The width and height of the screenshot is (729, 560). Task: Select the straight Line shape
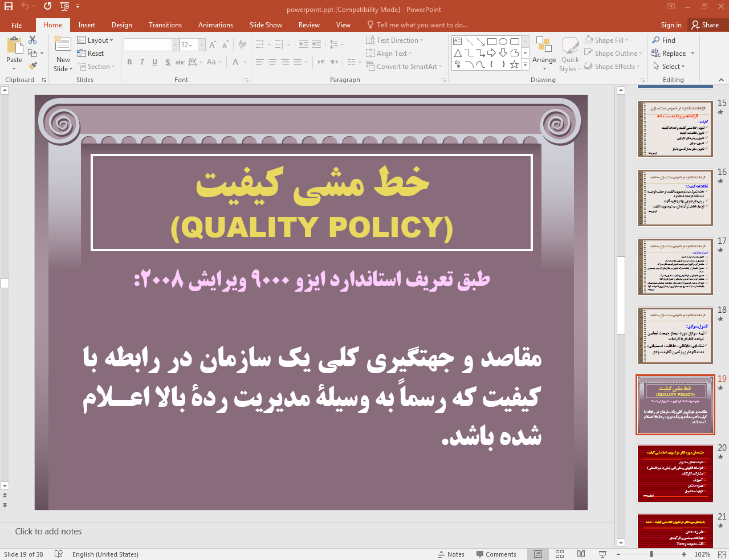coord(469,42)
